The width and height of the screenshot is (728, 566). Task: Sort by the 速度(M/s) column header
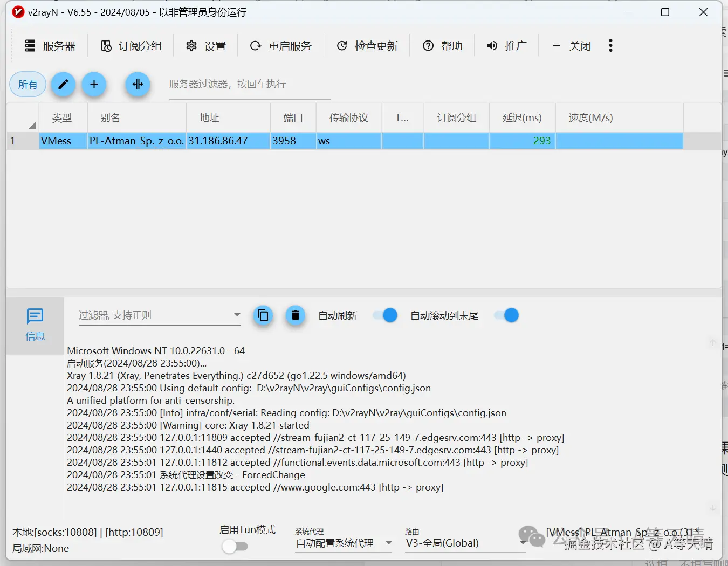coord(619,118)
